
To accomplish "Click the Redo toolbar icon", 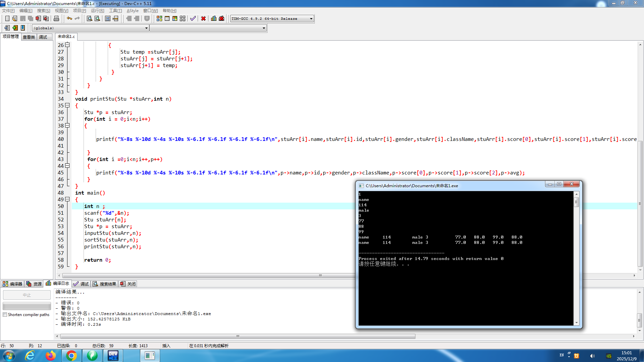I will coord(77,18).
